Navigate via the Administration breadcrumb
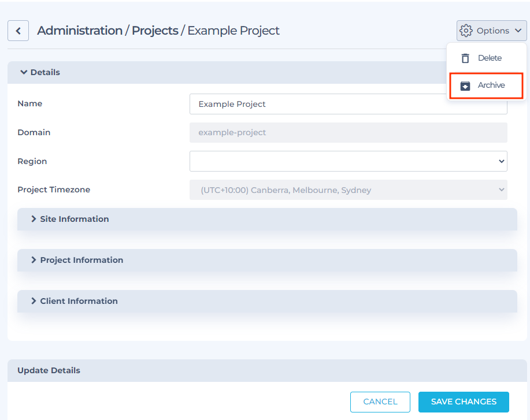Viewport: 530px width, 420px height. (x=78, y=30)
